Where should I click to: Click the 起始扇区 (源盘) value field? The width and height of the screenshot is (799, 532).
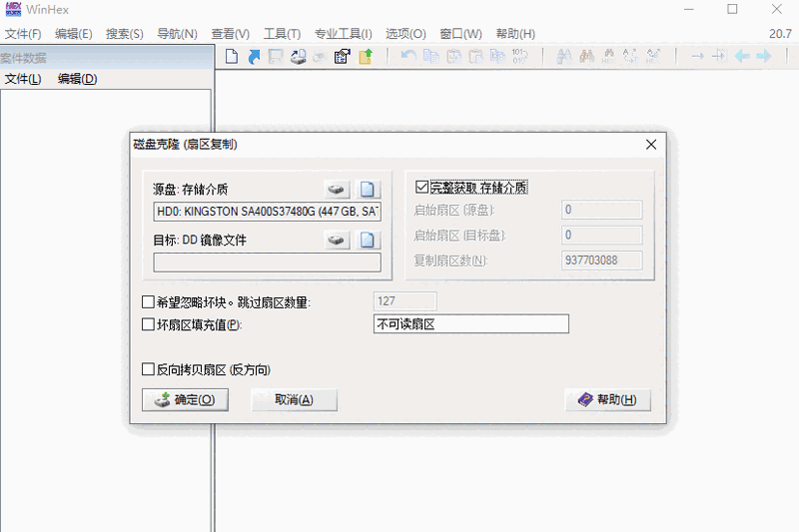tap(602, 210)
